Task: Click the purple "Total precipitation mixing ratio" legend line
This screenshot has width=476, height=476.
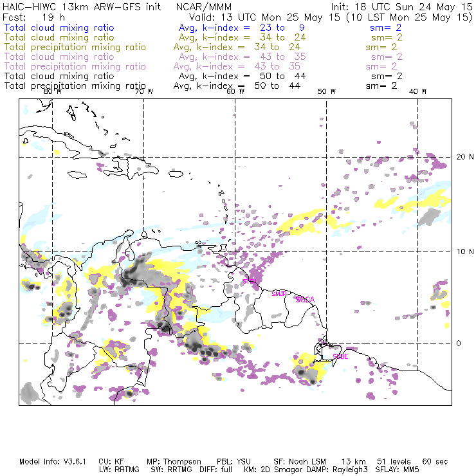Action: (x=75, y=66)
